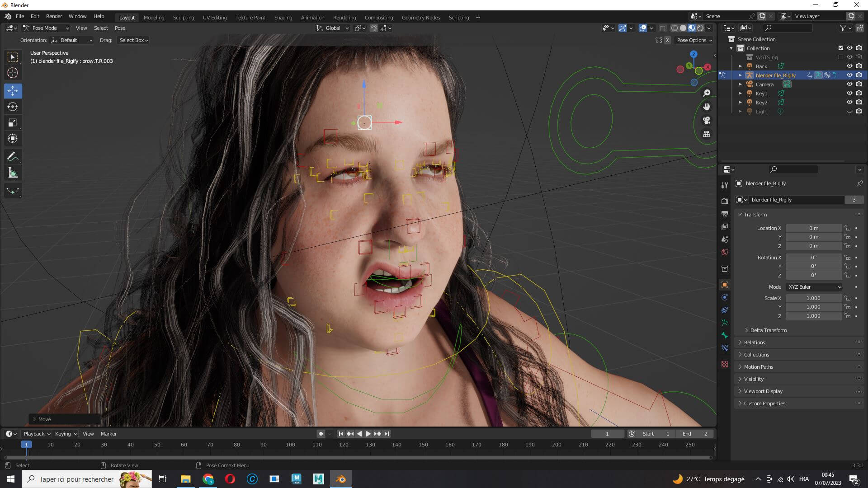This screenshot has width=868, height=488.
Task: Expand the Delta Transform section
Action: (768, 330)
